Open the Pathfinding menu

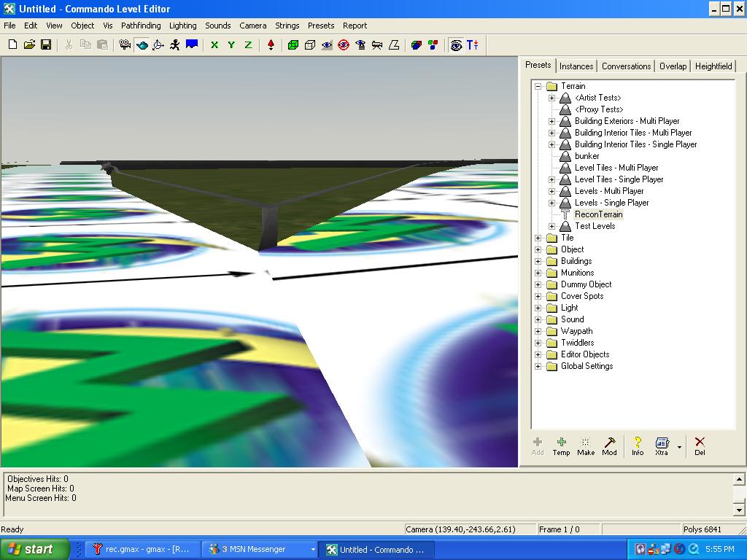click(x=141, y=26)
